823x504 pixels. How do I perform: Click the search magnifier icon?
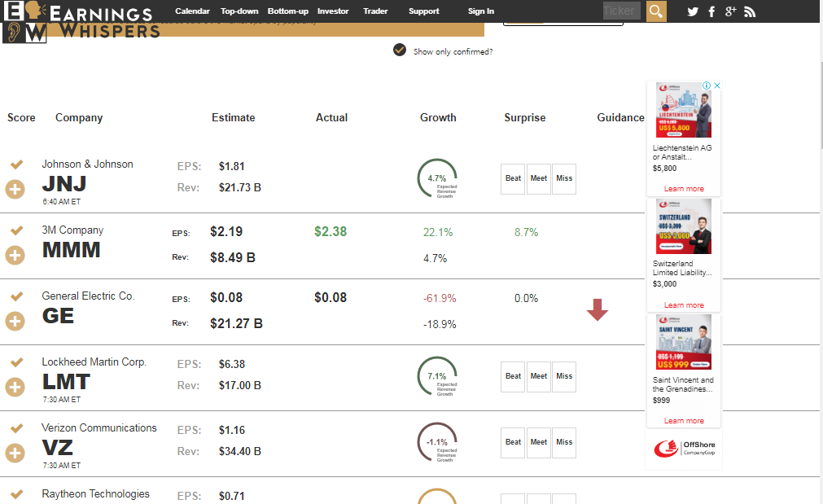pyautogui.click(x=656, y=11)
